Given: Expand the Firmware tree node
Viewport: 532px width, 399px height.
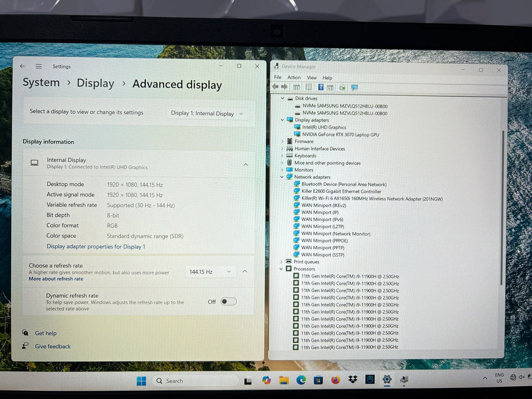Looking at the screenshot, I should tap(282, 141).
